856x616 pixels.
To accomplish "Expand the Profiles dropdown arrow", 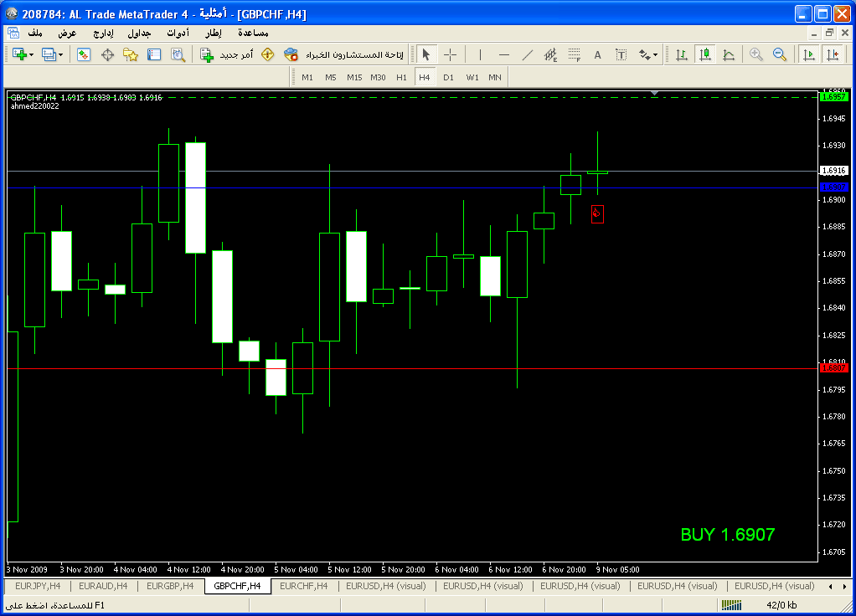I will click(60, 55).
